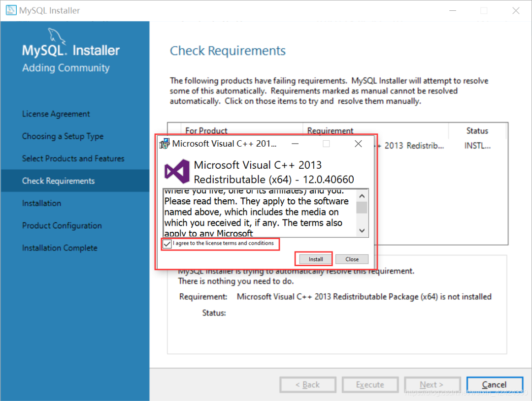Image resolution: width=532 pixels, height=401 pixels.
Task: Click the Execute button
Action: pyautogui.click(x=370, y=385)
